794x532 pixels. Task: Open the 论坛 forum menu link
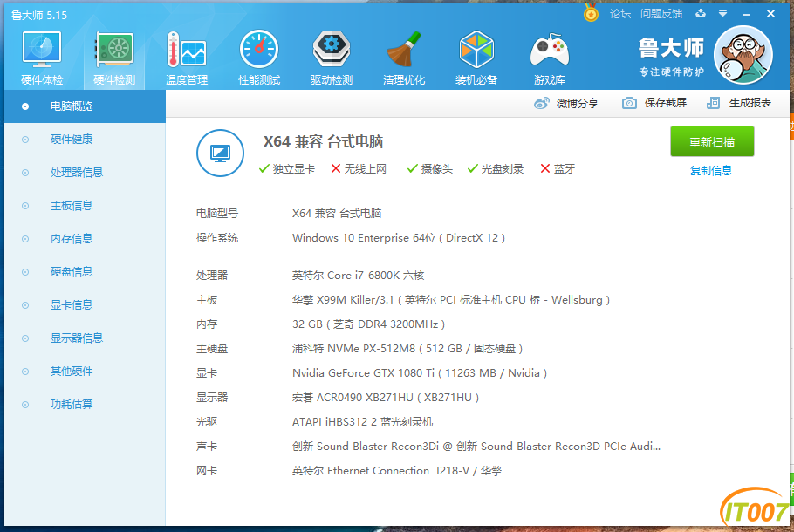(x=620, y=14)
